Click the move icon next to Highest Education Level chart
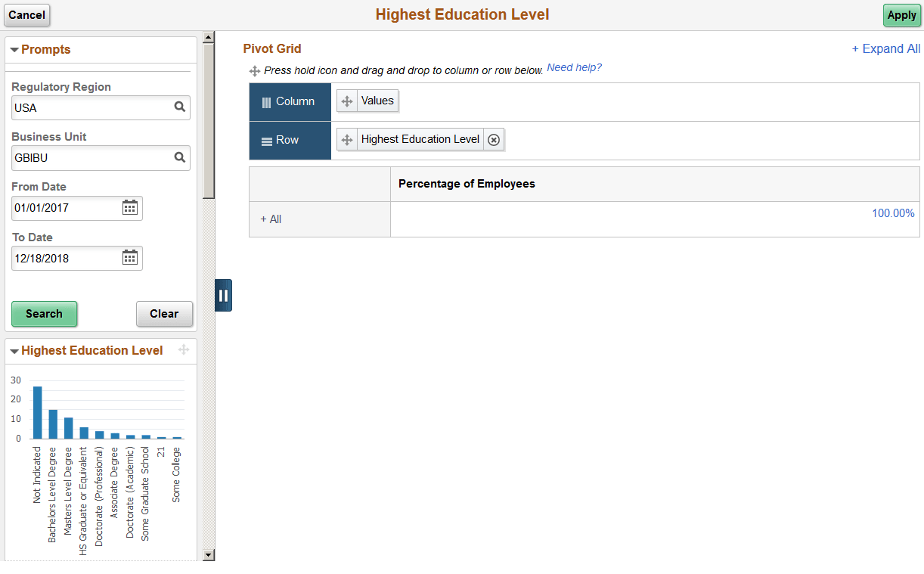The width and height of the screenshot is (924, 574). tap(183, 350)
